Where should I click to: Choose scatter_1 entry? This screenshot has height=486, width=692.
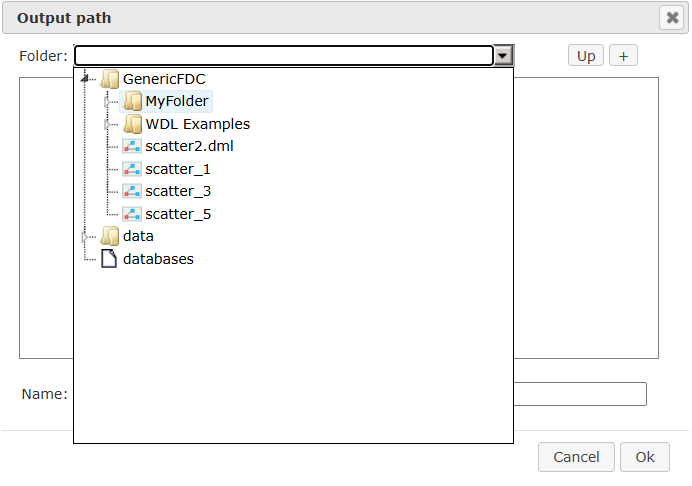pos(178,169)
